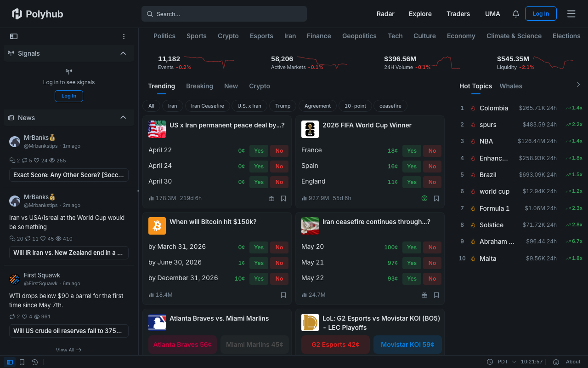Open the Climate & Science category
The height and width of the screenshot is (368, 588).
point(514,36)
